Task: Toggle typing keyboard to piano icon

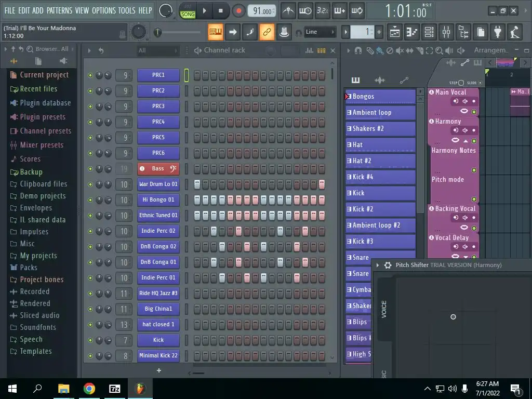Action: 216,32
